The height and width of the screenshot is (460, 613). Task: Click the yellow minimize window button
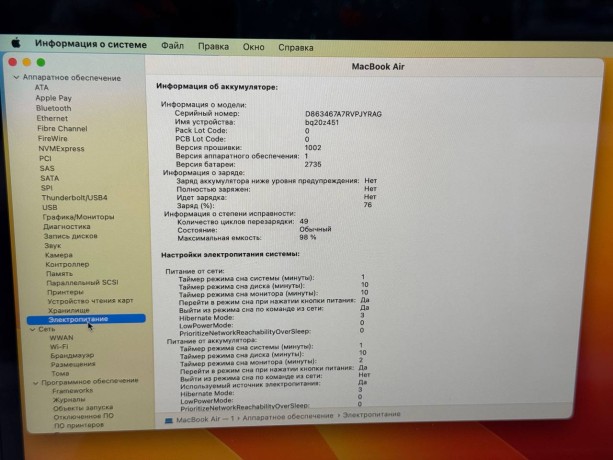28,62
